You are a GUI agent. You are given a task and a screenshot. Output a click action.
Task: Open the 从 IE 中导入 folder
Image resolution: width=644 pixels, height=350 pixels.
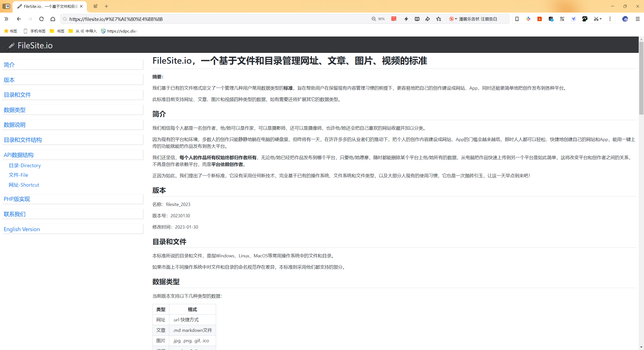coord(83,31)
